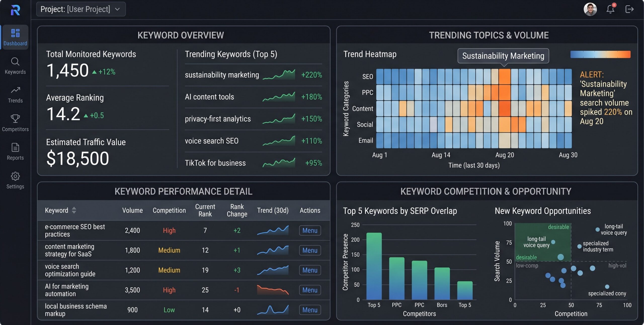
Task: Open Menu for voice search optimization guide
Action: [x=310, y=270]
